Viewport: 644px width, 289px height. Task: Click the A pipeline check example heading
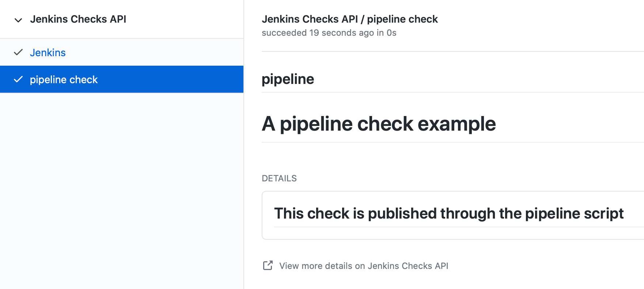click(378, 124)
